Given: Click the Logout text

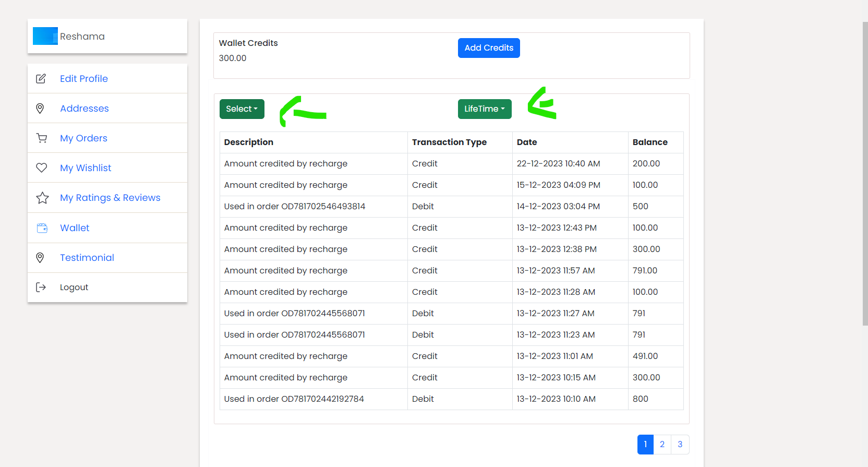Looking at the screenshot, I should [x=74, y=288].
